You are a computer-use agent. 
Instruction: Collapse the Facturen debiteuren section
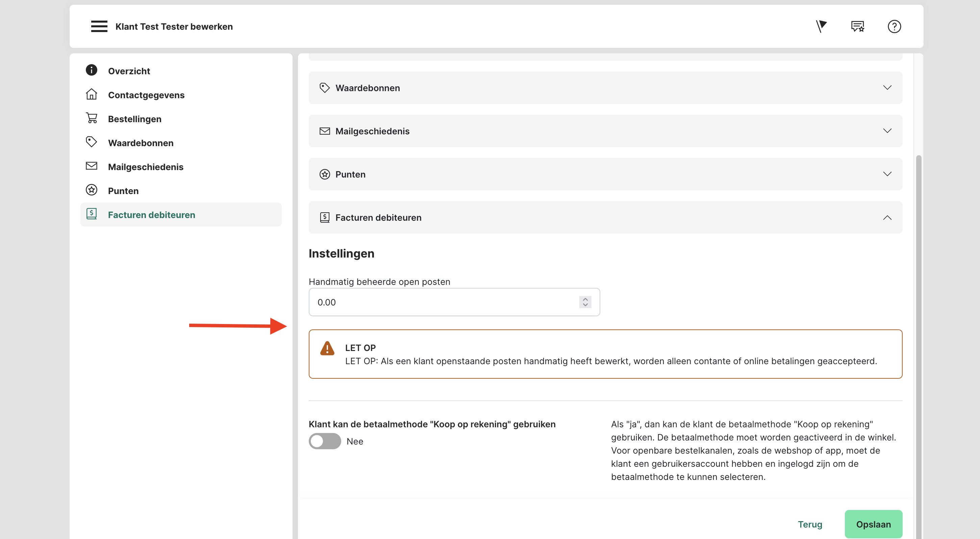887,217
